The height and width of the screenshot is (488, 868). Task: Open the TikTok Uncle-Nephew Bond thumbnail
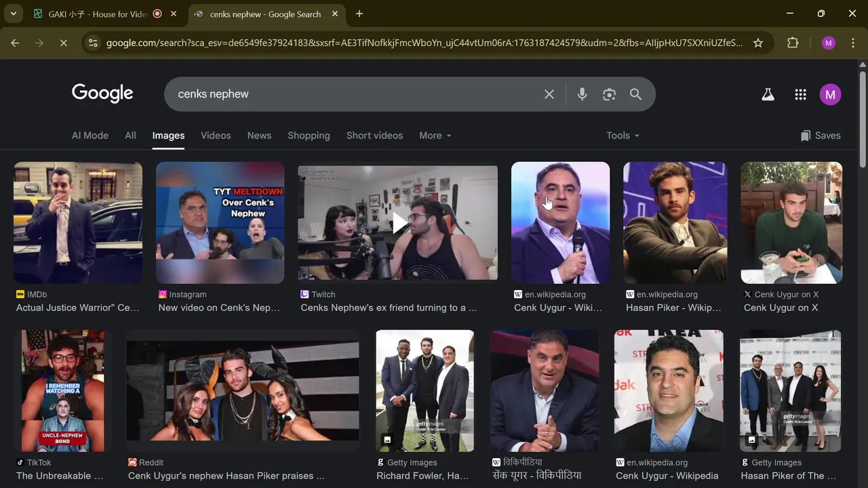pyautogui.click(x=63, y=390)
